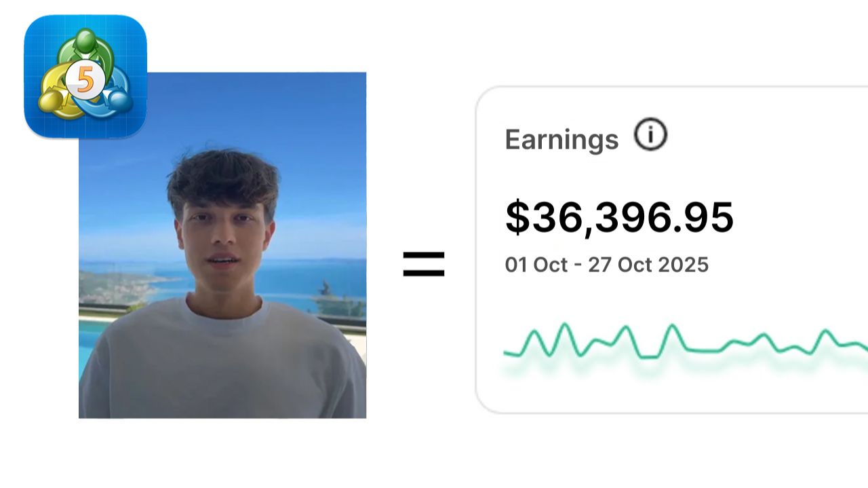Click the blue sky above the man's head

pos(224,109)
